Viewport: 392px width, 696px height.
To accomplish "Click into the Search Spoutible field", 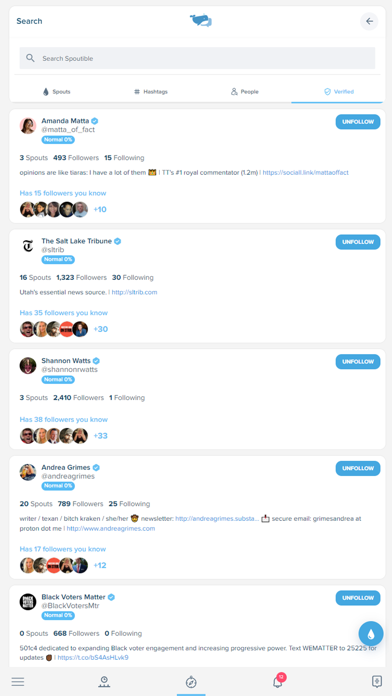I will (x=197, y=58).
